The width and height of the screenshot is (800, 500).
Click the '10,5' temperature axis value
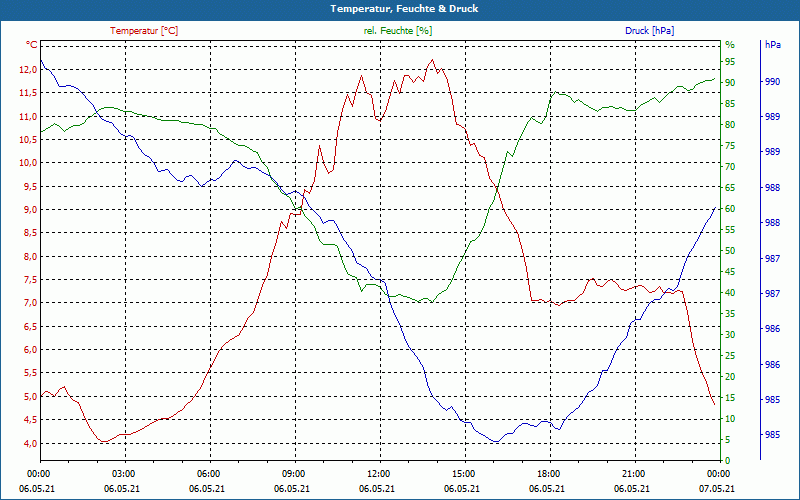[x=29, y=140]
